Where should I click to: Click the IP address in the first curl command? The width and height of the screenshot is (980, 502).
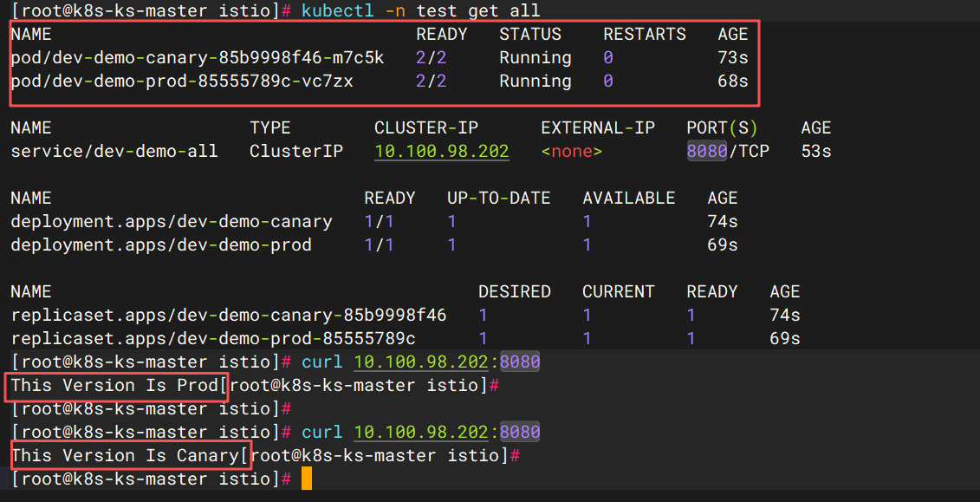tap(421, 362)
